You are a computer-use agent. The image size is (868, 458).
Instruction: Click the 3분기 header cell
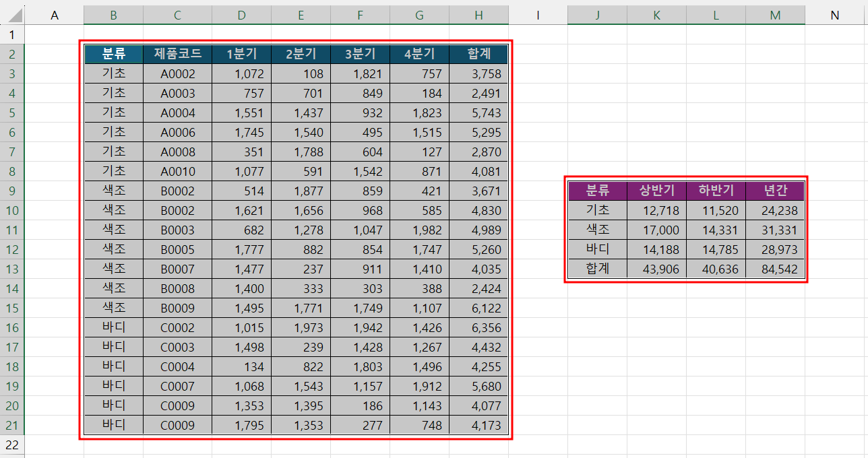[360, 55]
